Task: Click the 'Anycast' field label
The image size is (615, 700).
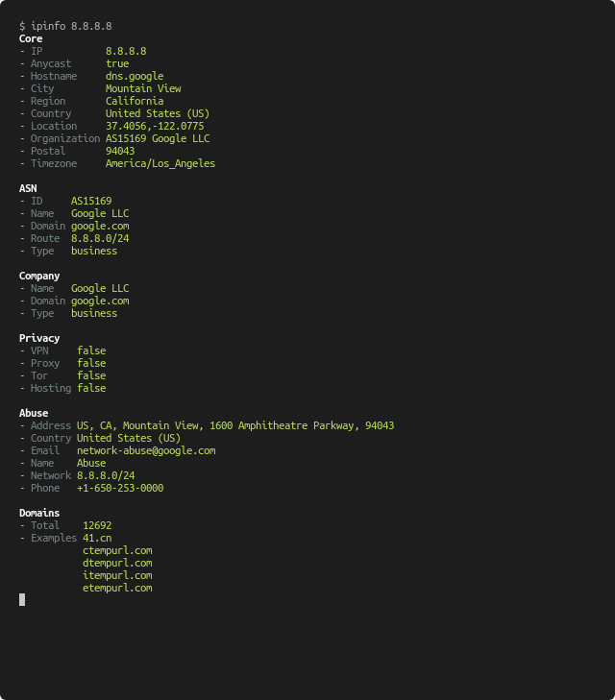Action: [51, 63]
